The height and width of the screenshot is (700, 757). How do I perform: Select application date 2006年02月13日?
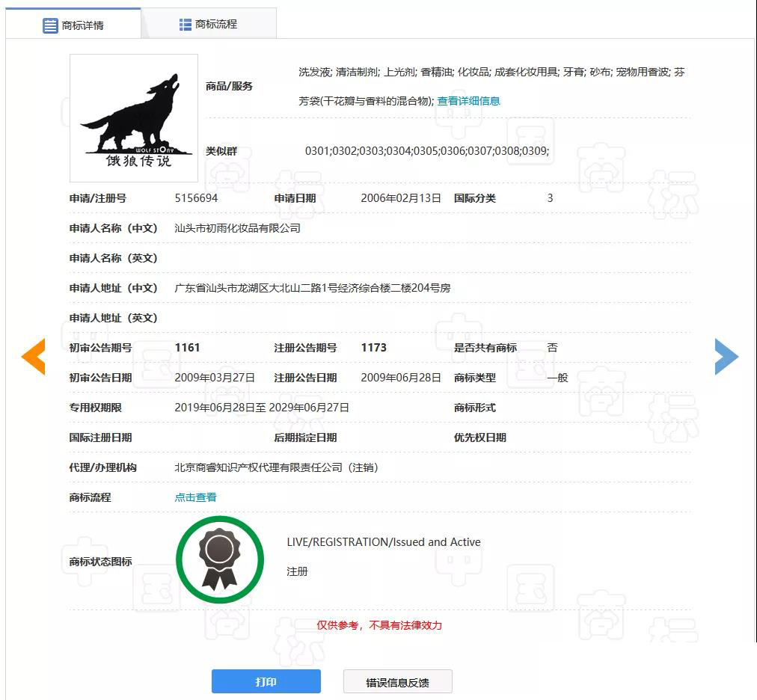(401, 198)
